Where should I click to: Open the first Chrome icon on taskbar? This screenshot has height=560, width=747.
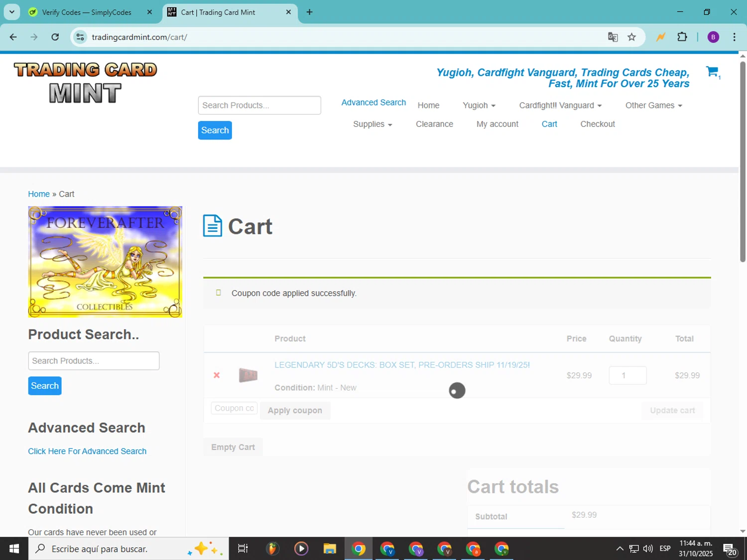pyautogui.click(x=359, y=549)
